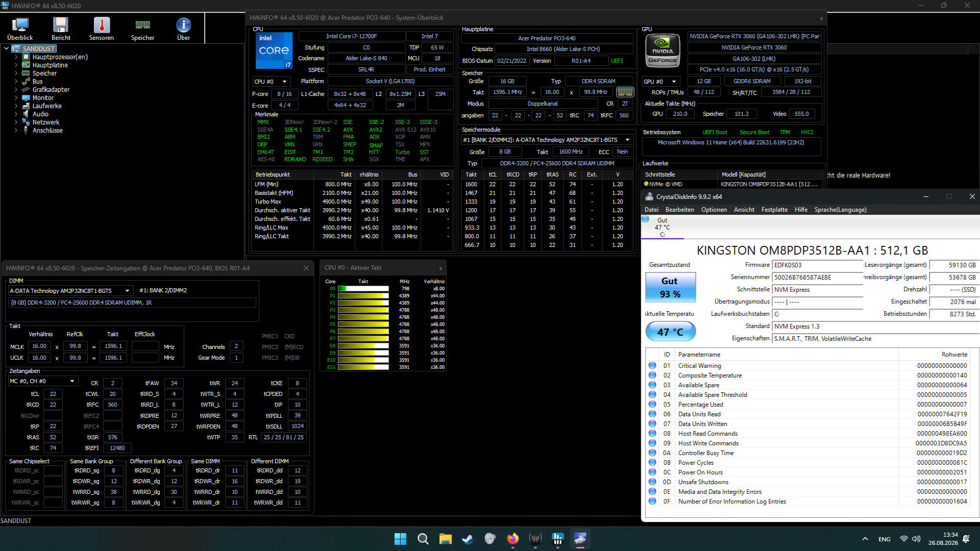Open the Hilfe menu
Screen dimensions: 980x551
pos(801,210)
